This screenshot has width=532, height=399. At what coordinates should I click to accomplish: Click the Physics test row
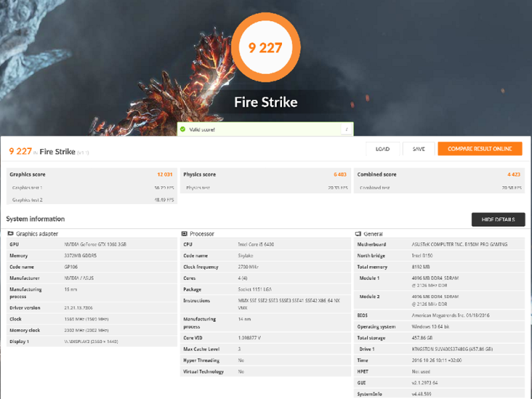[265, 188]
